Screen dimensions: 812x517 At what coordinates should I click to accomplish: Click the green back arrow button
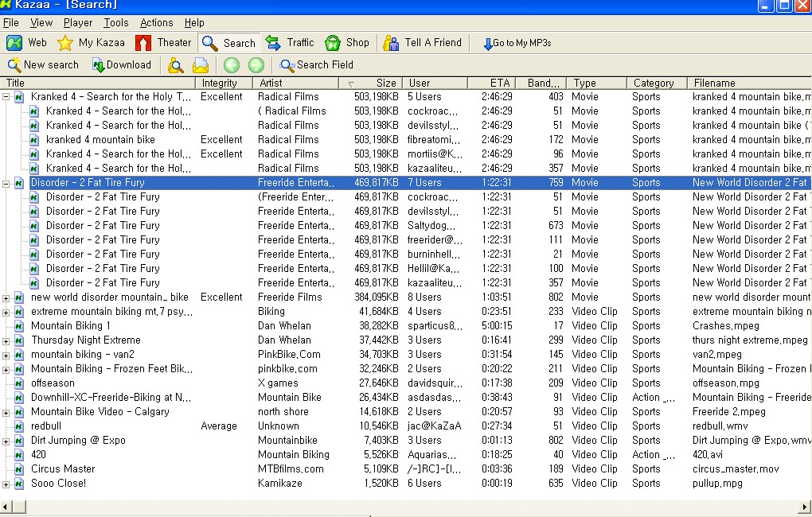(x=231, y=65)
